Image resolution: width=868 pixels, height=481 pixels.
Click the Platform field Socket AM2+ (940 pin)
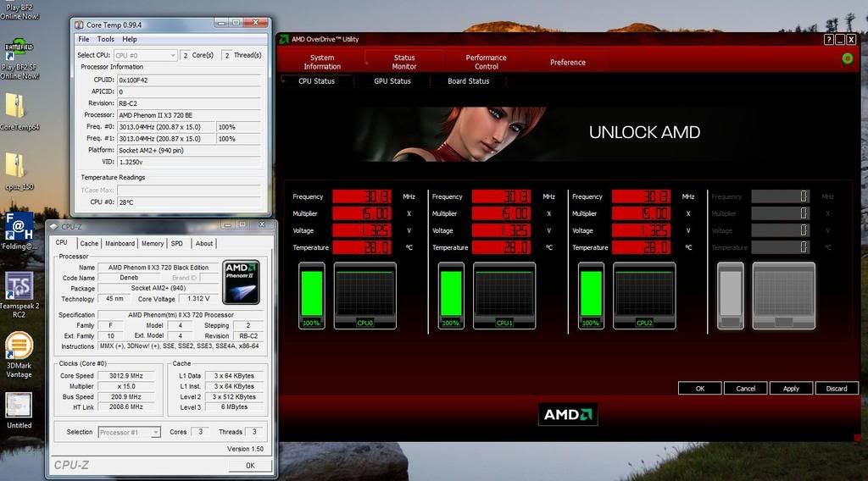(189, 151)
